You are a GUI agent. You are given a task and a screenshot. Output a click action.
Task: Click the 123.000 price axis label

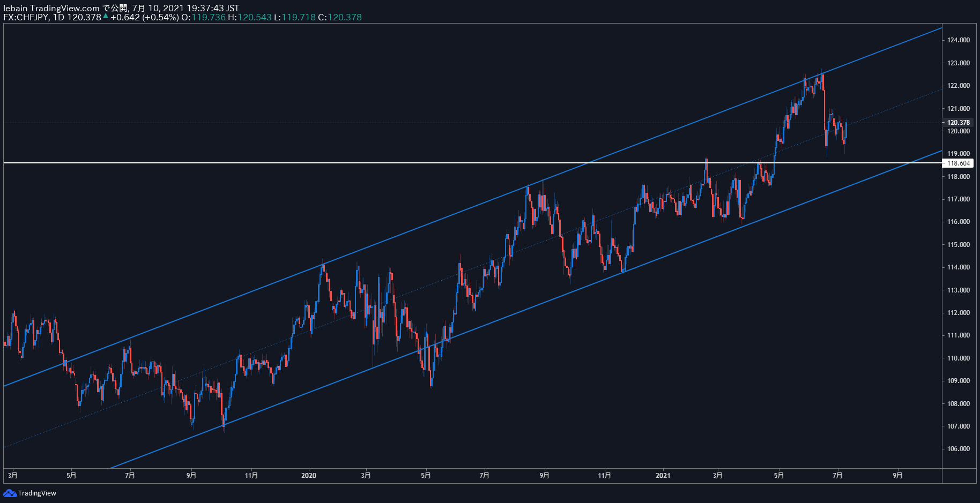pyautogui.click(x=959, y=63)
